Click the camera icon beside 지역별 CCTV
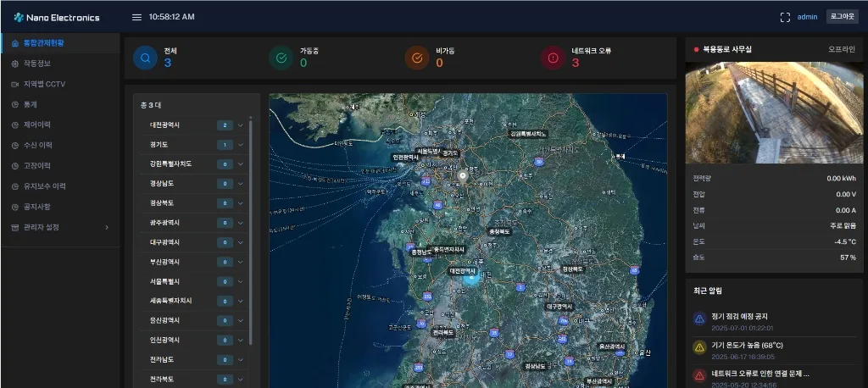Image resolution: width=868 pixels, height=388 pixels. point(15,84)
